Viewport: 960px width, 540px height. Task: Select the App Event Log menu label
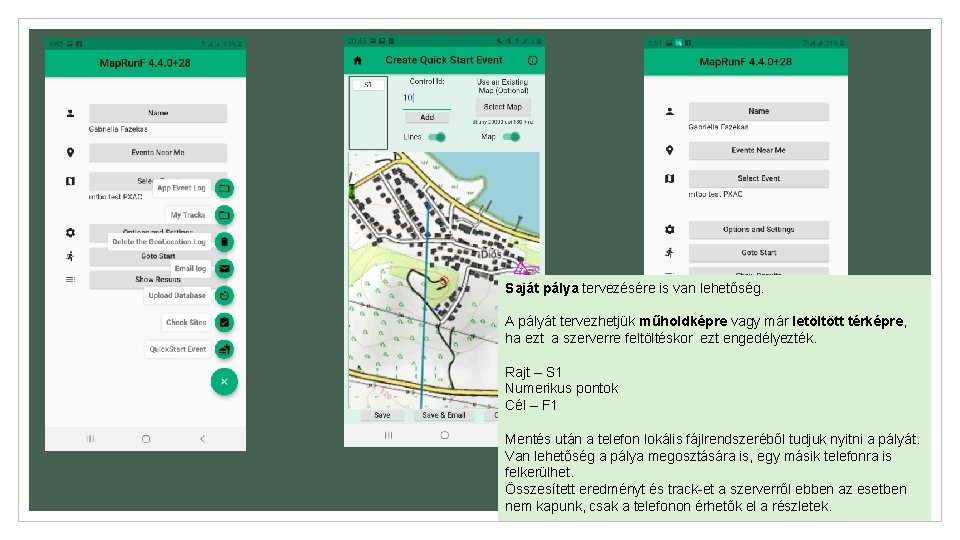click(x=181, y=188)
